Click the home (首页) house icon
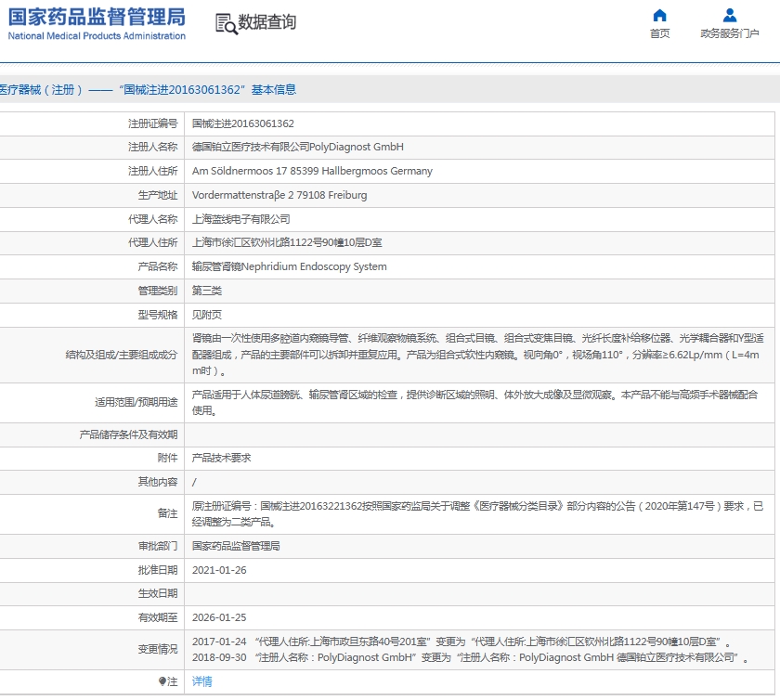This screenshot has height=700, width=780. (x=659, y=16)
